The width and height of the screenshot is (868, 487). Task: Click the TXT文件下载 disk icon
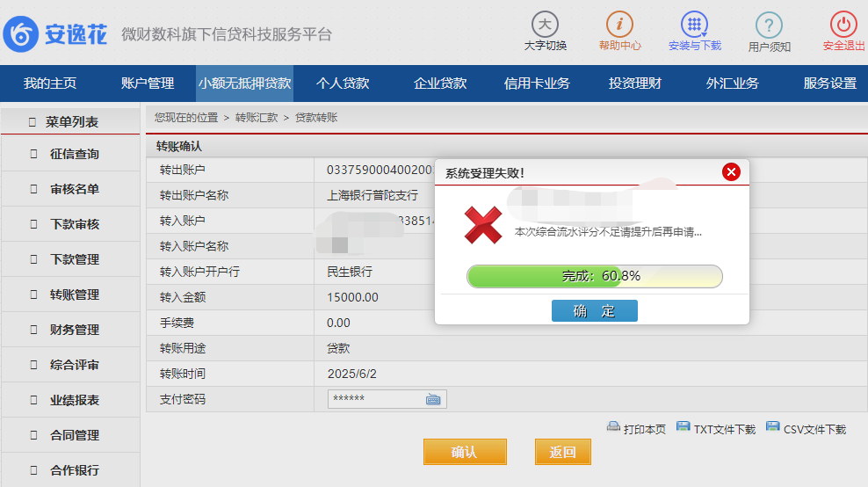coord(684,426)
